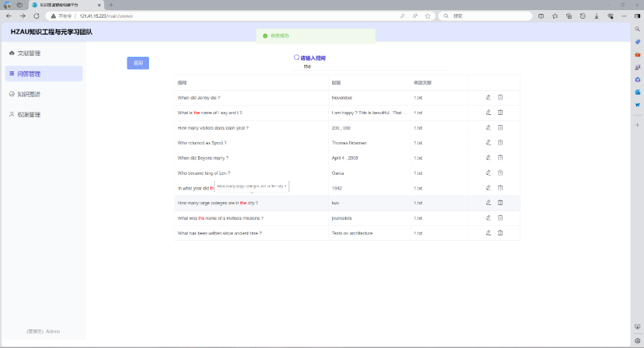
Task: Delete the 'Who returned as Spect ?' row
Action: coord(500,142)
